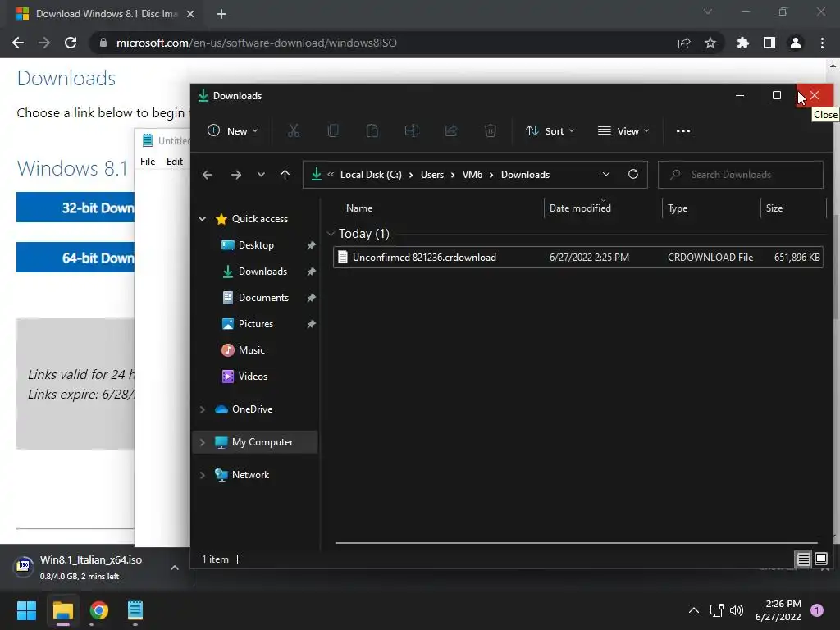Screen dimensions: 840x630
Task: Select VM6 in the address breadcrumb
Action: [x=472, y=175]
